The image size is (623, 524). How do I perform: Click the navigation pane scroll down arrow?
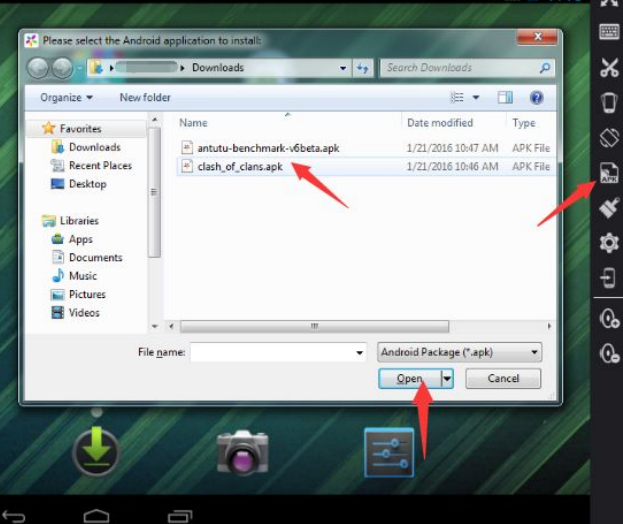(x=155, y=327)
